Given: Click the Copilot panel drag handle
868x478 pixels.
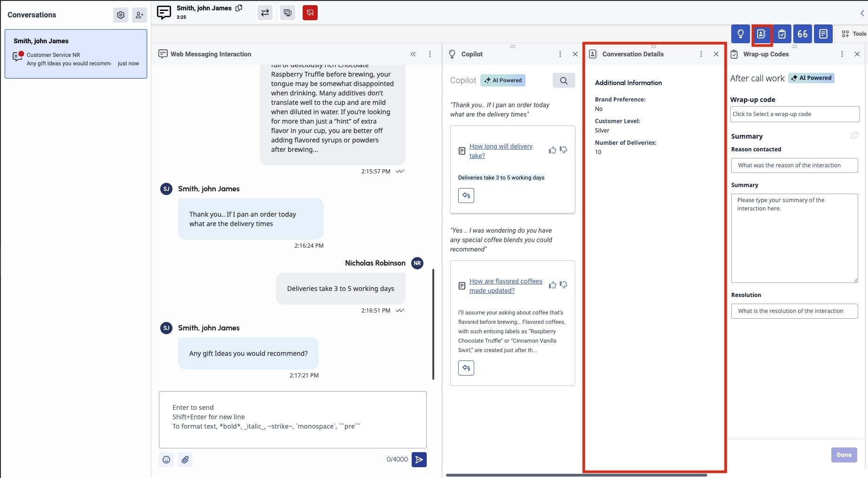Looking at the screenshot, I should 513,47.
